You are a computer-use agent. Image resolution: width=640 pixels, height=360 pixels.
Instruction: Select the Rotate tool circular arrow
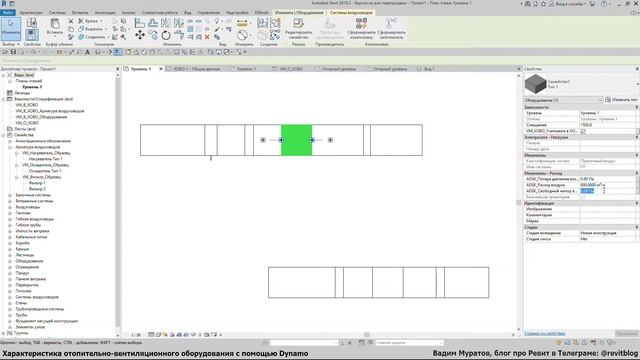(166, 35)
